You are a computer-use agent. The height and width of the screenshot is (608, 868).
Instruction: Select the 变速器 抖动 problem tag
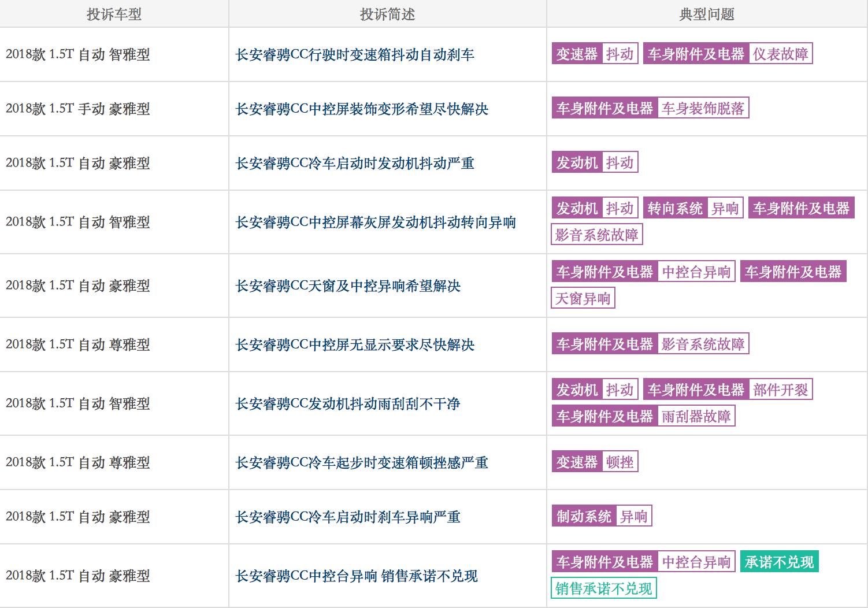[x=595, y=53]
